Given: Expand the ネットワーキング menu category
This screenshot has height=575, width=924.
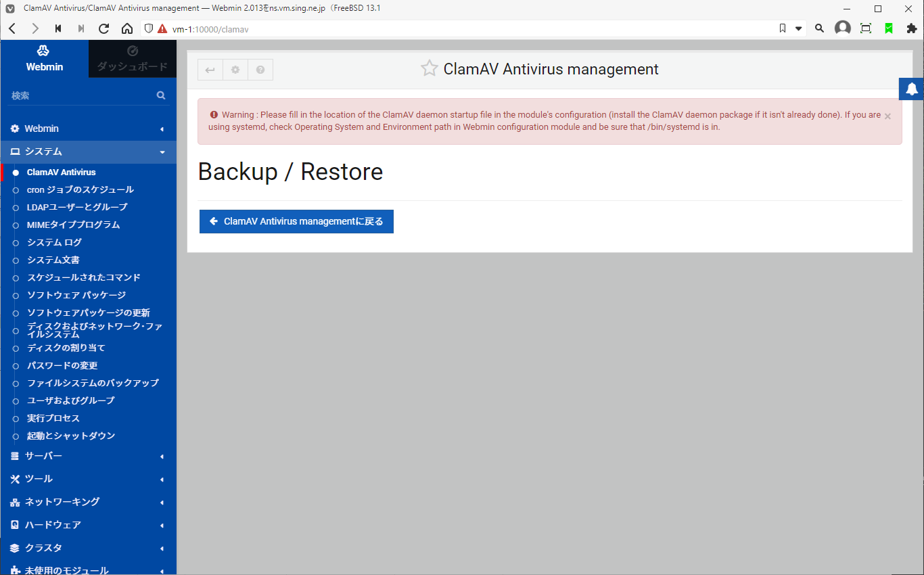Looking at the screenshot, I should tap(88, 503).
